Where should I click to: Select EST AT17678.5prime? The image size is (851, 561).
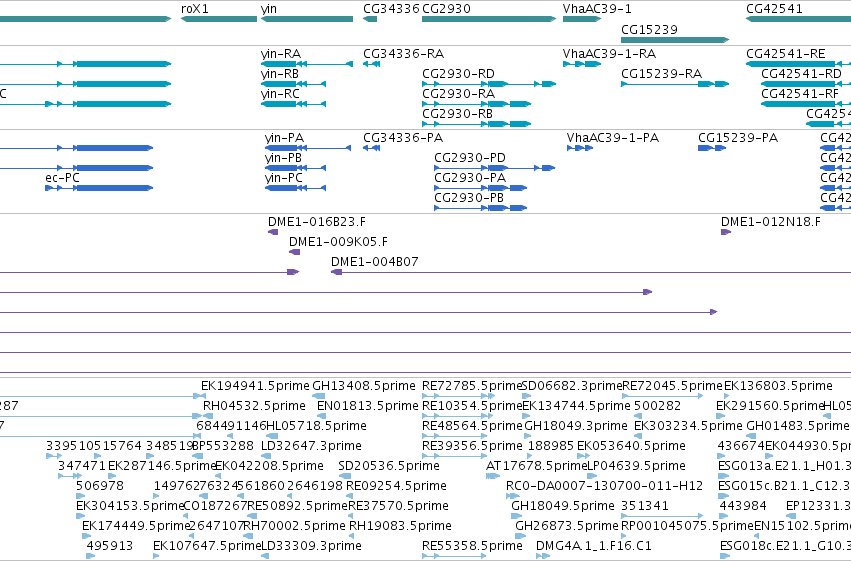pyautogui.click(x=493, y=477)
